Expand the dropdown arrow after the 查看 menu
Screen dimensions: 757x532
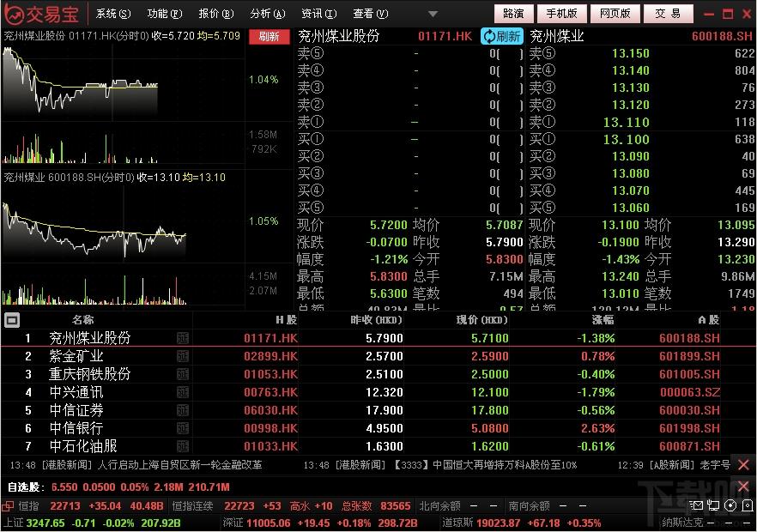click(433, 15)
